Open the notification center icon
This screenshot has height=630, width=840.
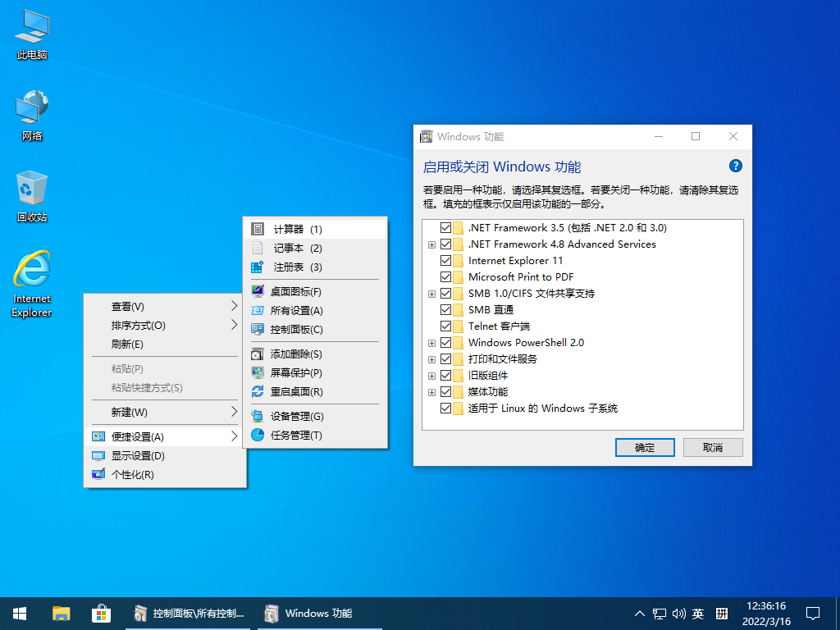pyautogui.click(x=813, y=614)
